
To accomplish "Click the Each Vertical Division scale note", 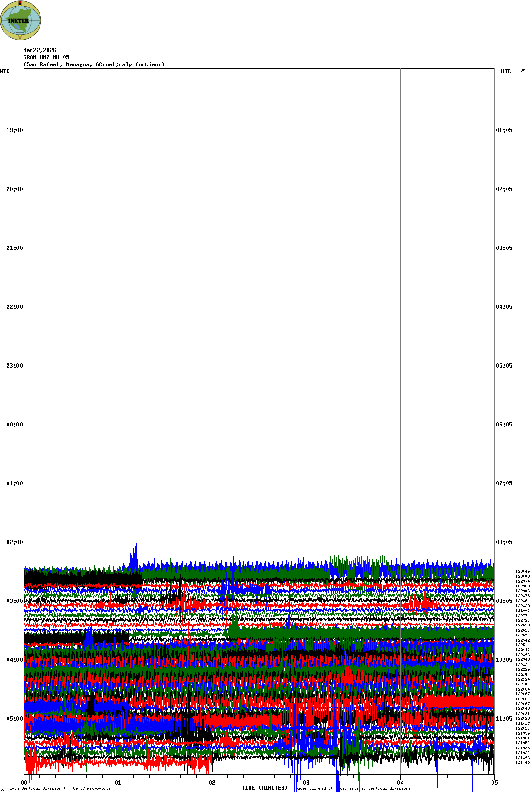I will pos(60,788).
